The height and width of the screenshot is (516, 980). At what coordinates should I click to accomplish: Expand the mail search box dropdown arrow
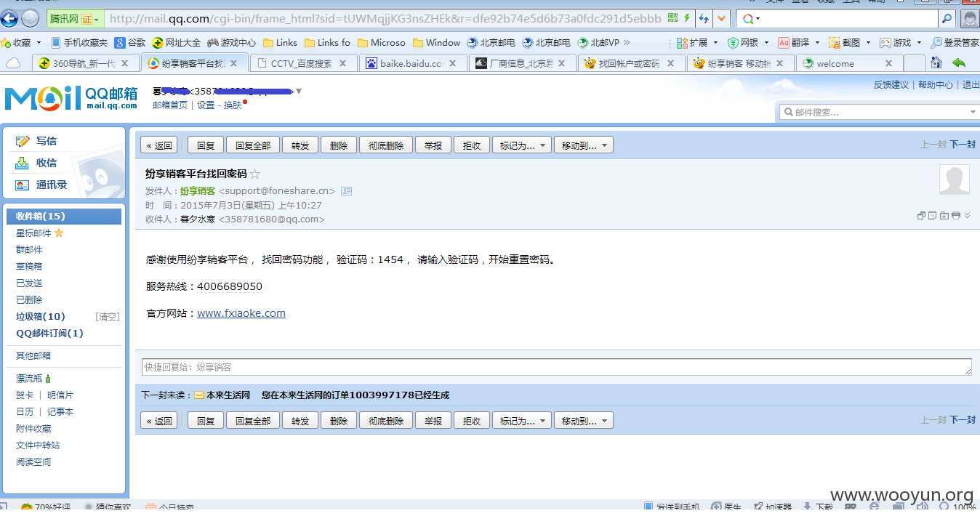pos(973,112)
